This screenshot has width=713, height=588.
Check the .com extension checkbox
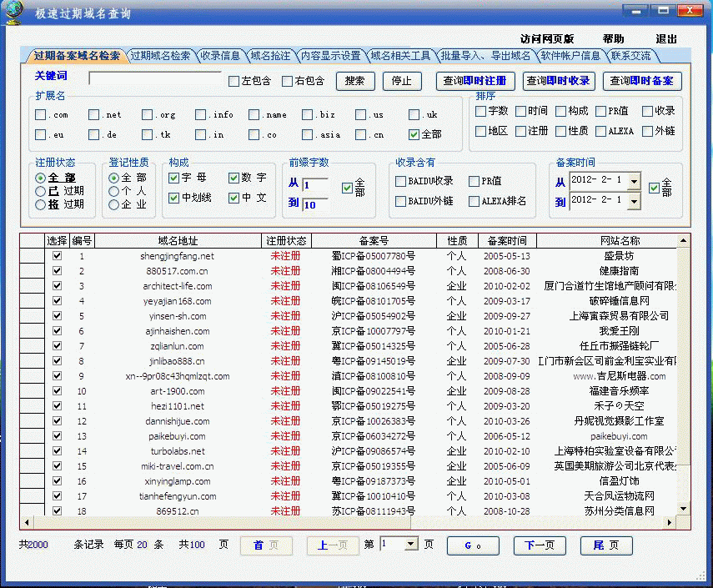[x=41, y=114]
